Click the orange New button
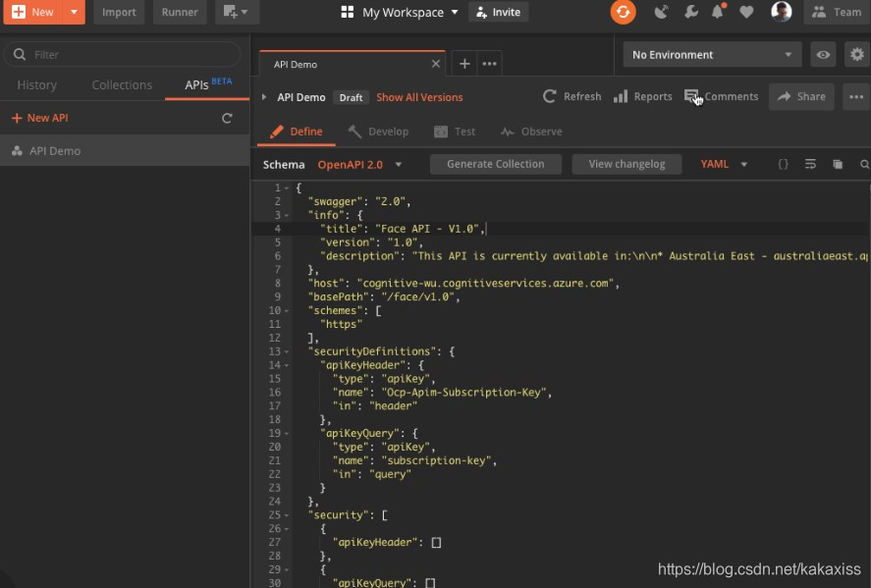Image resolution: width=871 pixels, height=588 pixels. (x=34, y=12)
